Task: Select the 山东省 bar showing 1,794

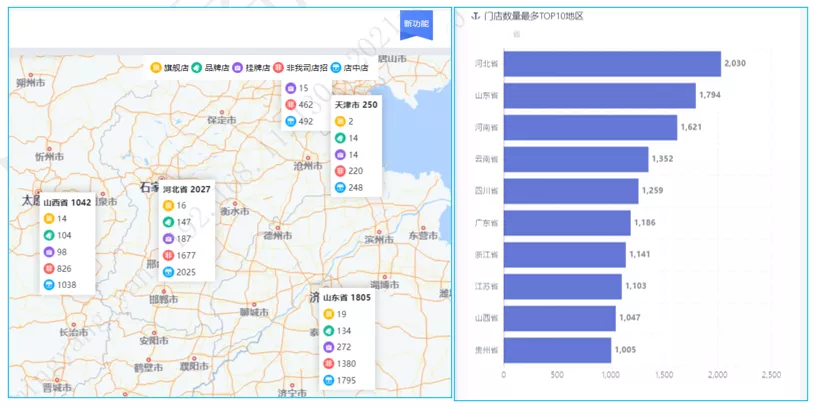Action: click(600, 95)
